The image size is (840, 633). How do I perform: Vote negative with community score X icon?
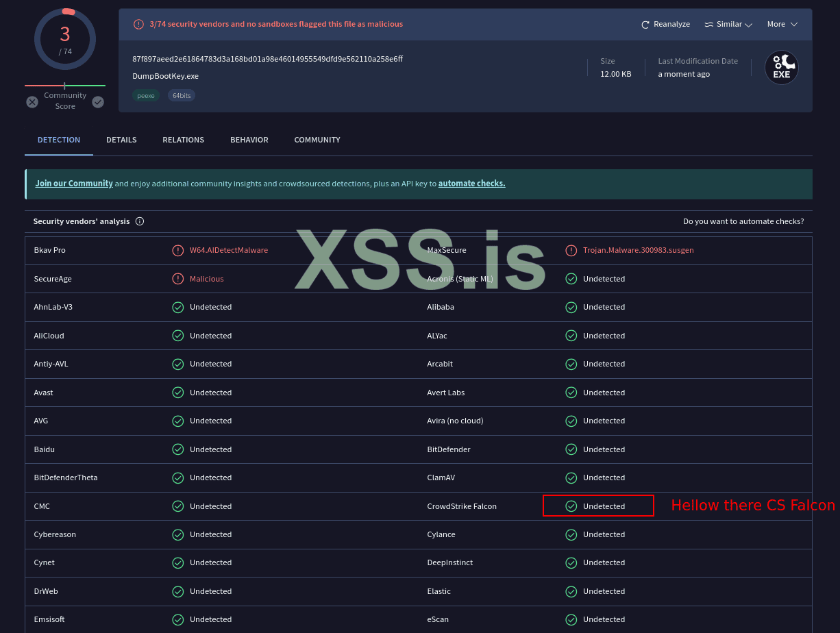[x=32, y=102]
